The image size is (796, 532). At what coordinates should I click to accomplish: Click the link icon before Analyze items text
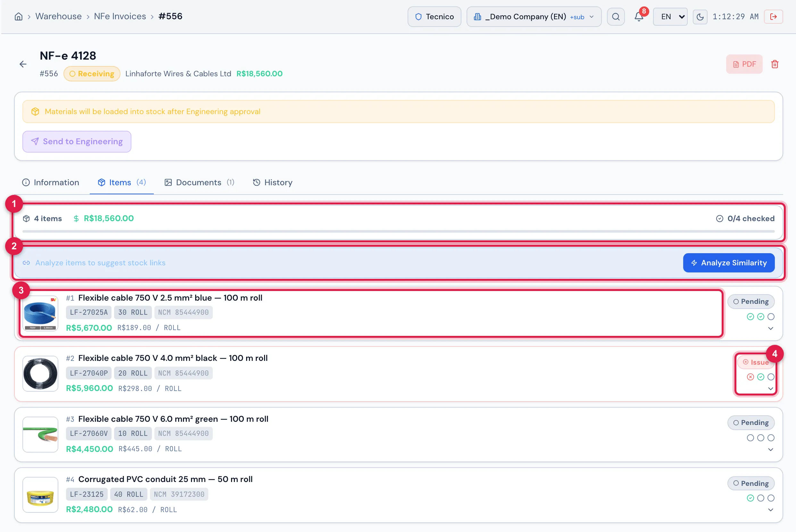[27, 263]
